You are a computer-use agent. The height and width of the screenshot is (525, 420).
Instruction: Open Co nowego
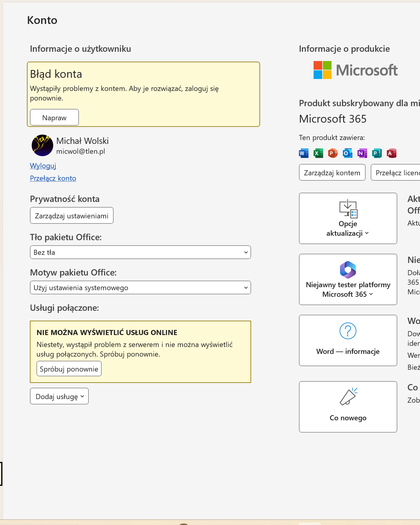click(x=348, y=407)
